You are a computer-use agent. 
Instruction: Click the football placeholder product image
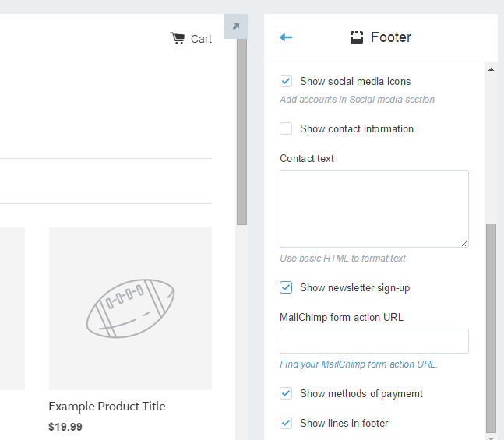click(x=131, y=308)
